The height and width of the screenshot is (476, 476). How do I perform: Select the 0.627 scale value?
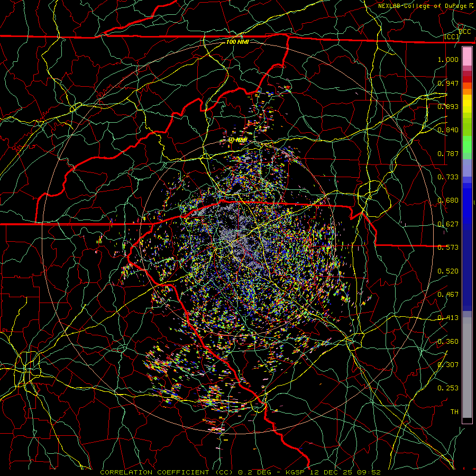448,224
